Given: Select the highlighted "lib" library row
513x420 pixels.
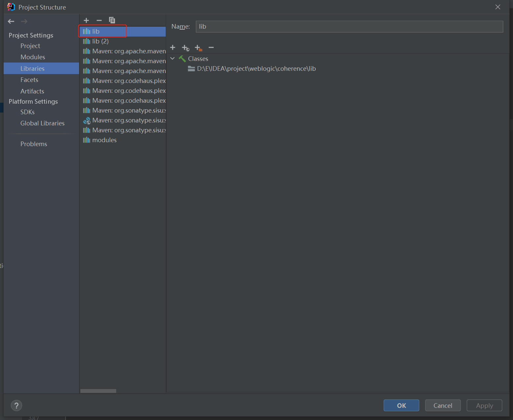Looking at the screenshot, I should click(123, 32).
